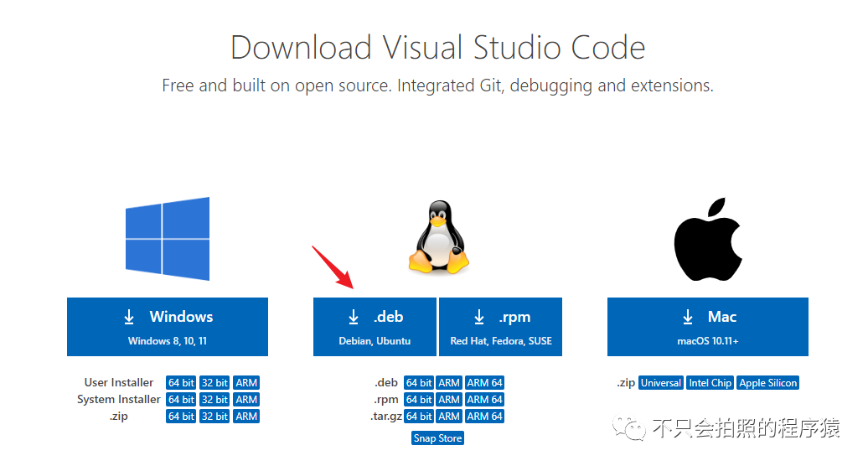The image size is (868, 466).
Task: Choose Linux .rpm 64 bit download
Action: 419,400
